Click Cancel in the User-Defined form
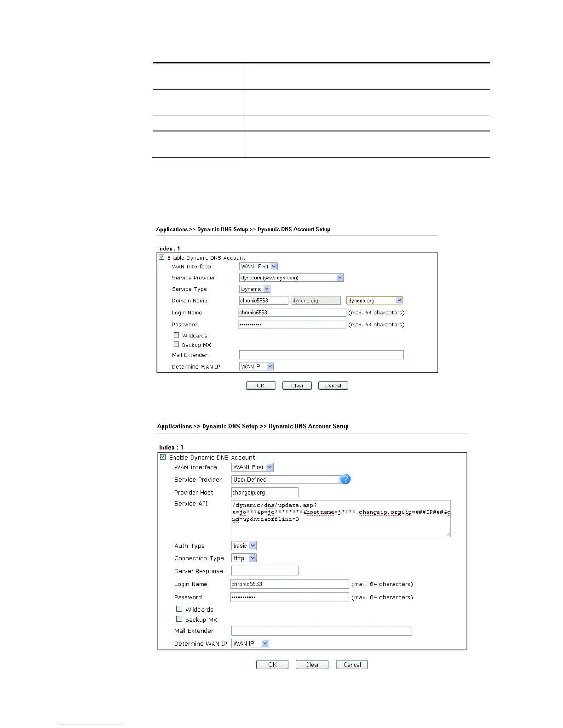Viewport: 563px width, 728px height. coord(352,665)
